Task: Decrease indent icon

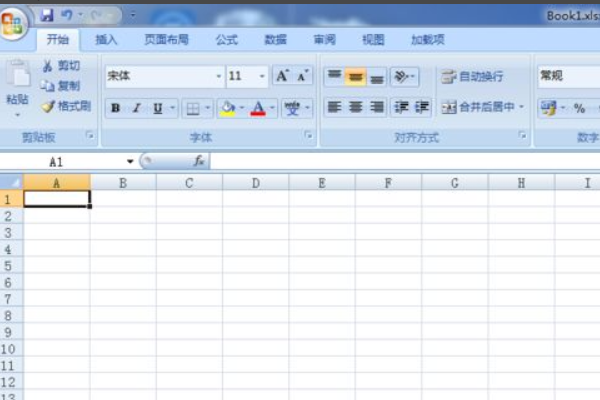Action: (x=401, y=107)
